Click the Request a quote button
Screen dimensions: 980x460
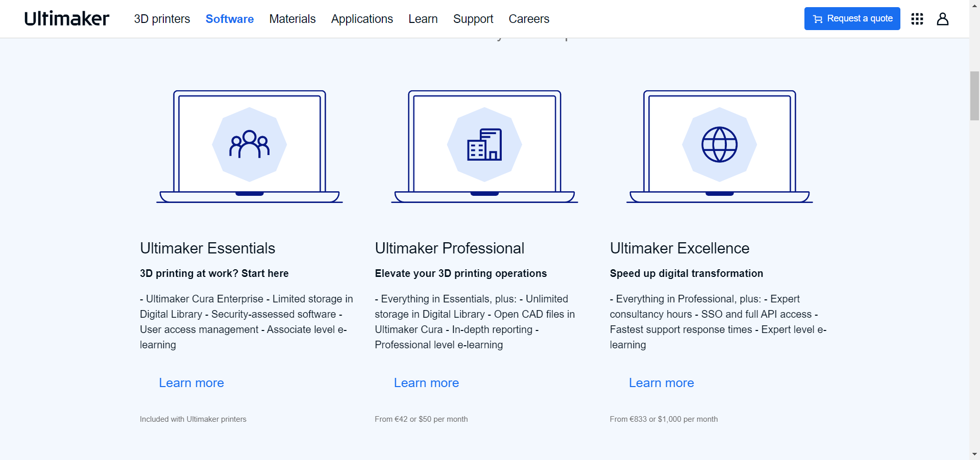[852, 19]
